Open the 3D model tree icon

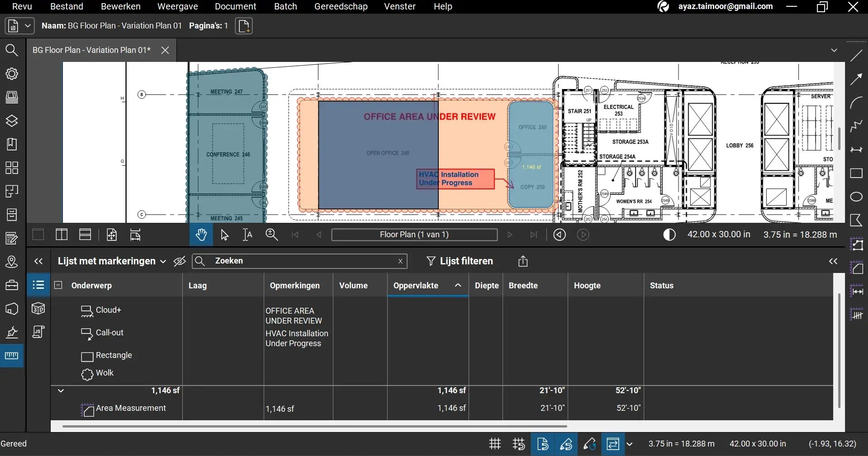coord(38,309)
